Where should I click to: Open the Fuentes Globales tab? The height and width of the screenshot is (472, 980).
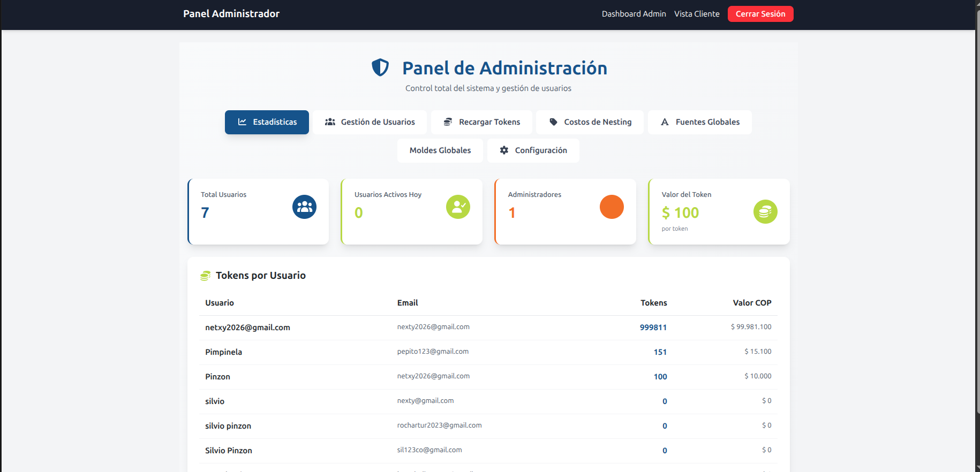point(700,122)
